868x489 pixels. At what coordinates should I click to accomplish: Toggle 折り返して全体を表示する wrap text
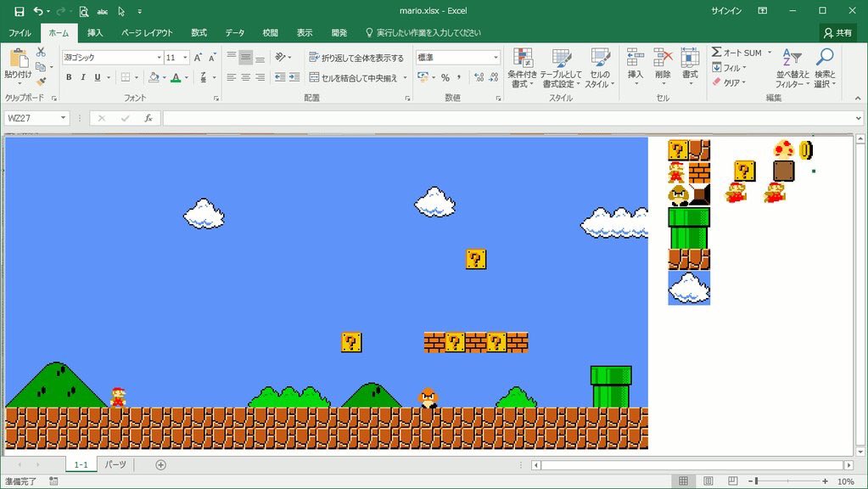coord(356,58)
